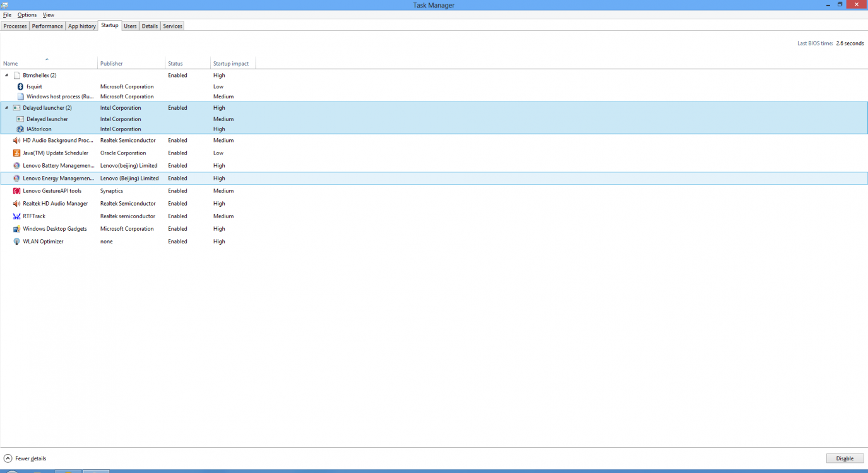Click the HD Audio Background Process speaker icon

[x=16, y=141]
